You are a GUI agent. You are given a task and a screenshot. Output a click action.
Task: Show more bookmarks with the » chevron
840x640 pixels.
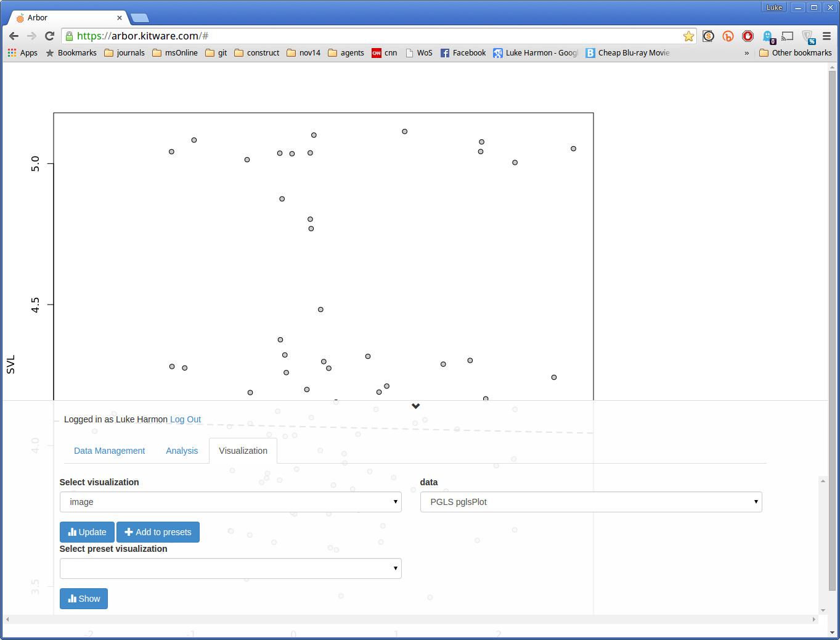(x=746, y=53)
